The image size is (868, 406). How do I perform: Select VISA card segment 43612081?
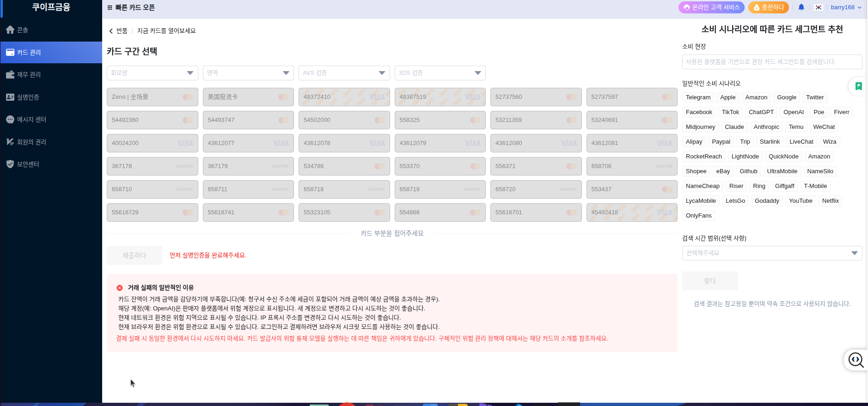point(632,143)
